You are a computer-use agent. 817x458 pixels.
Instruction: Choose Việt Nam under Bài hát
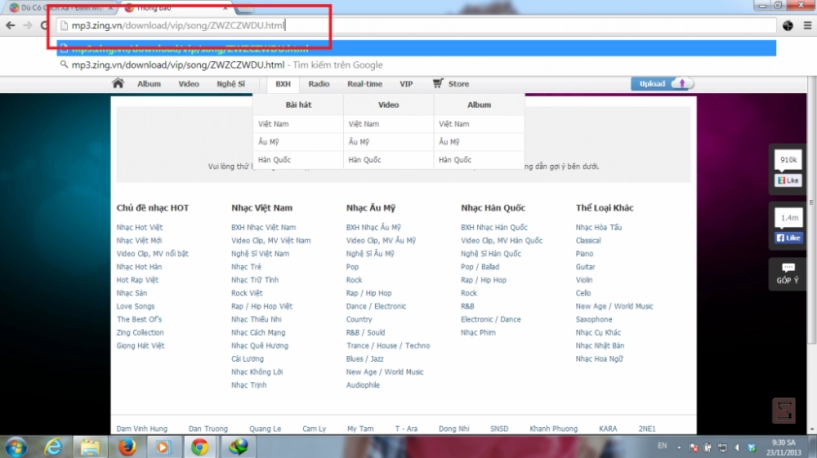[274, 123]
